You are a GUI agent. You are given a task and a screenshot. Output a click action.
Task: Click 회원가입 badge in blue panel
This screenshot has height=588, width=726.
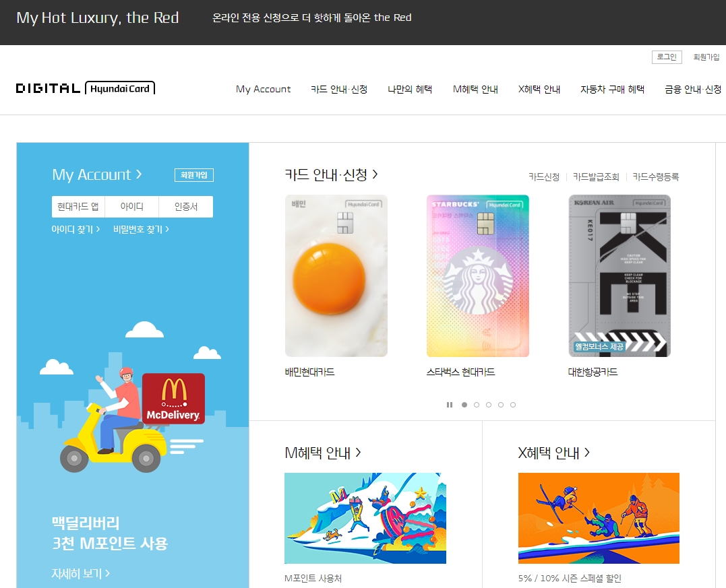[x=194, y=175]
